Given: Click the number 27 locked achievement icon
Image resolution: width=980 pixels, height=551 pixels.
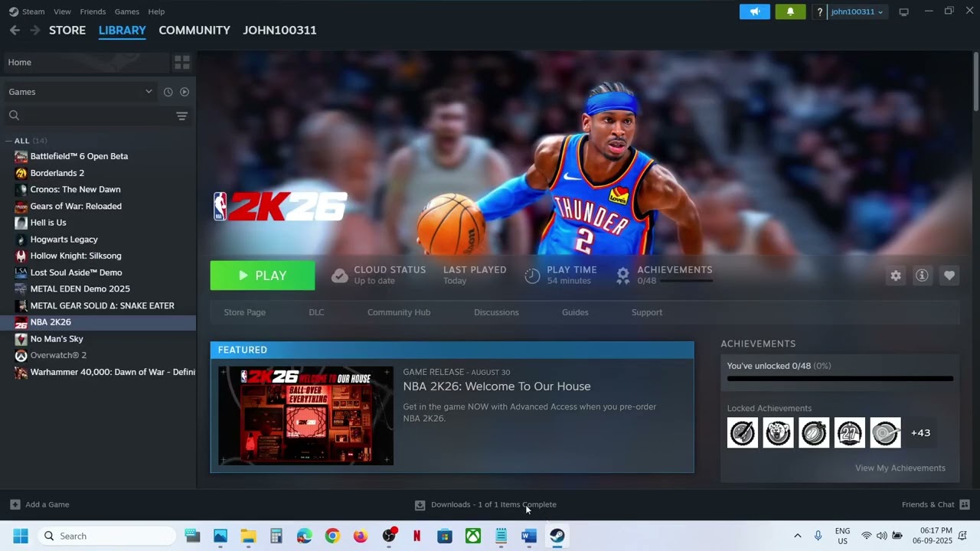Looking at the screenshot, I should point(850,433).
